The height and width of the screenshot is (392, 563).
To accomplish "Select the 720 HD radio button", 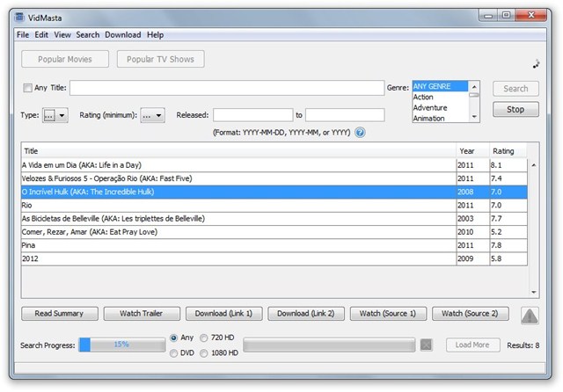I will point(204,338).
